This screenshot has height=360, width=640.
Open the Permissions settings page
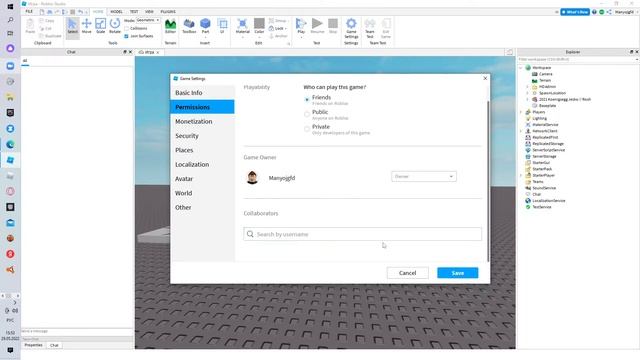202,107
